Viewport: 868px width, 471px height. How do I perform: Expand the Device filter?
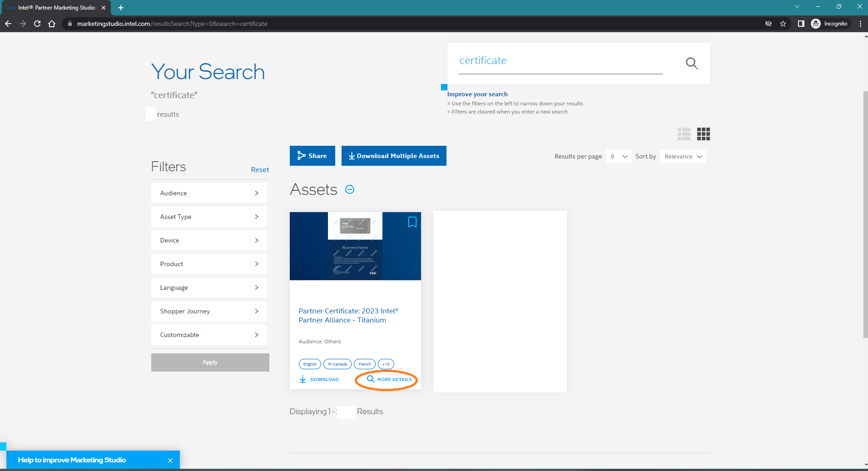coord(209,240)
